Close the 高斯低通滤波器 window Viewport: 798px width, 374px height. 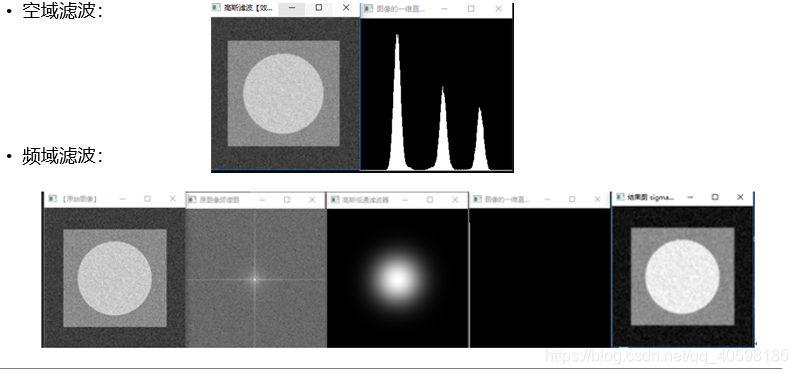455,200
